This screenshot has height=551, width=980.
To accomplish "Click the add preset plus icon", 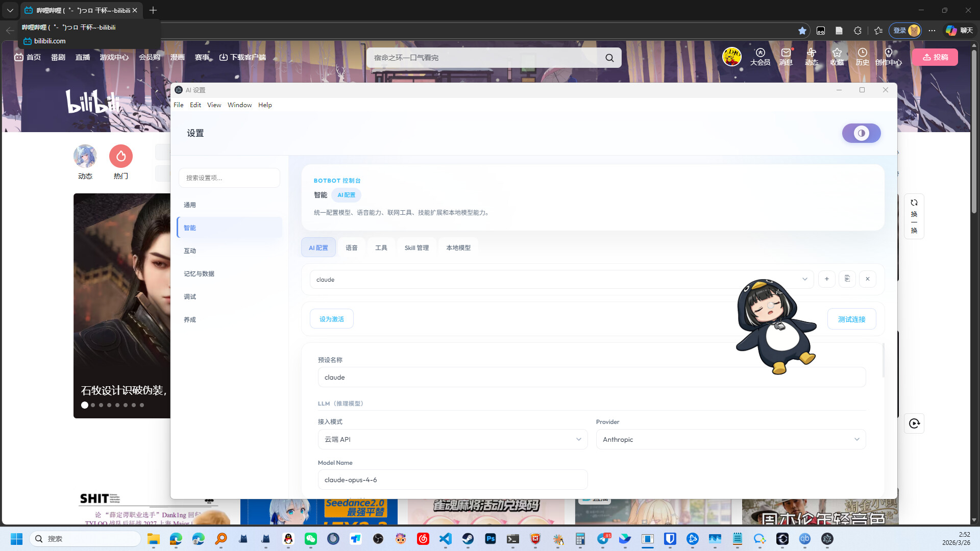I will click(826, 279).
